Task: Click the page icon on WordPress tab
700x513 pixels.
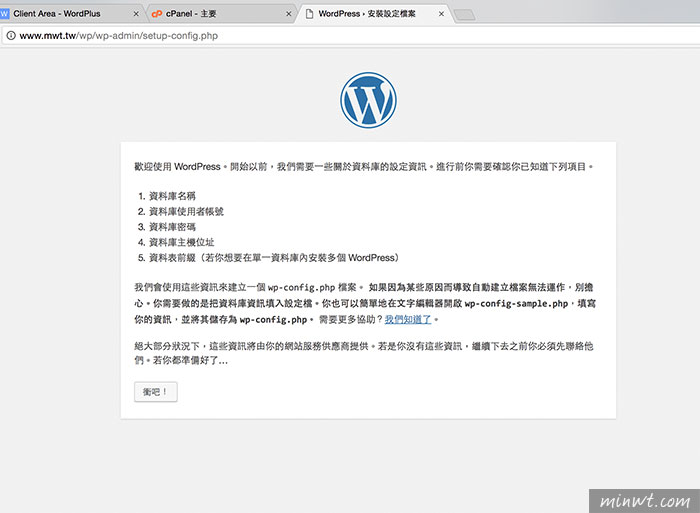Action: [x=309, y=14]
